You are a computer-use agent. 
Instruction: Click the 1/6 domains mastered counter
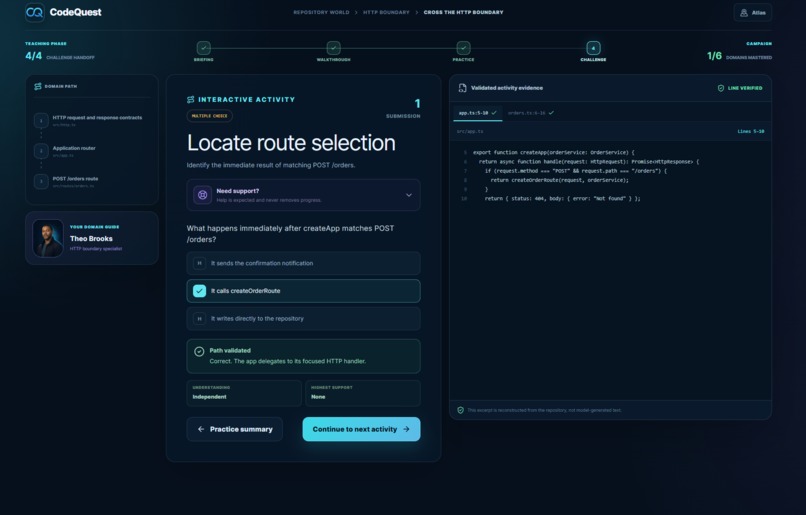click(715, 56)
